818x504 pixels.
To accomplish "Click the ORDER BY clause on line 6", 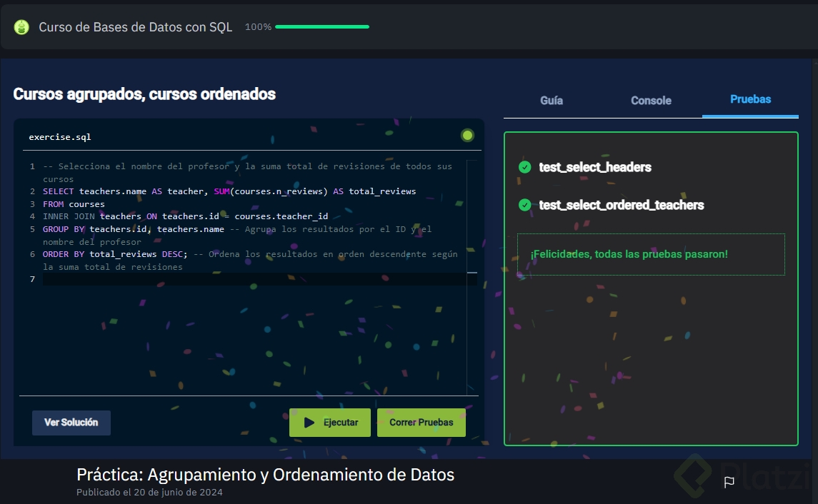I will click(115, 254).
